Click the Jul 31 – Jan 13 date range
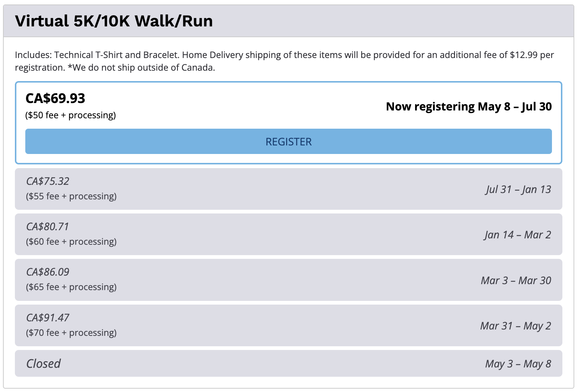 (x=518, y=189)
